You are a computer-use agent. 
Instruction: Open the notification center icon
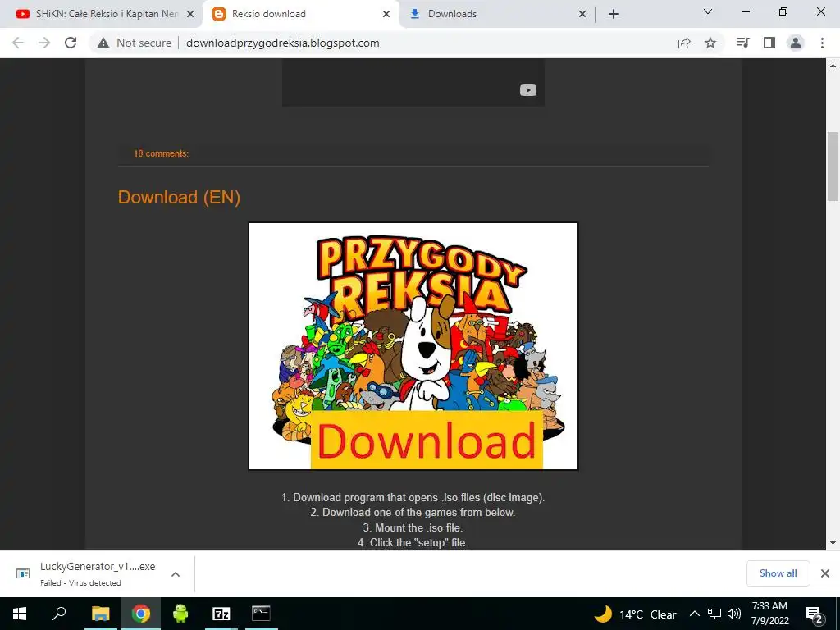[x=815, y=614]
